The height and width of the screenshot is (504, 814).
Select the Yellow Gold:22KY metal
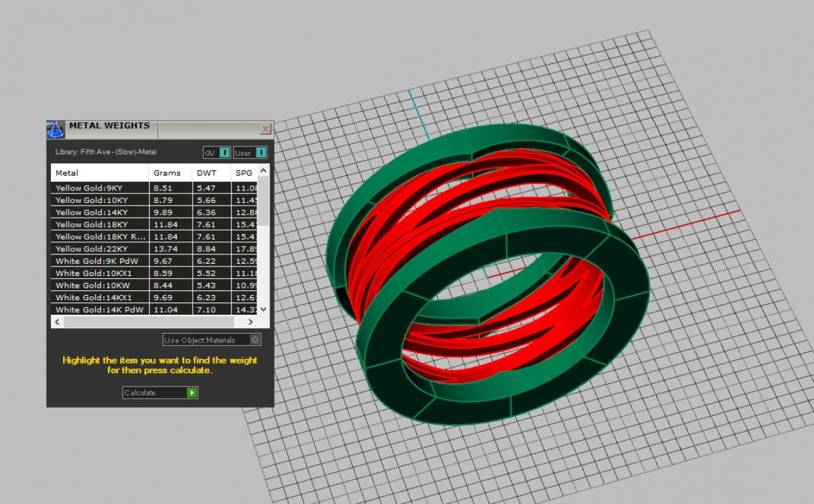[99, 249]
